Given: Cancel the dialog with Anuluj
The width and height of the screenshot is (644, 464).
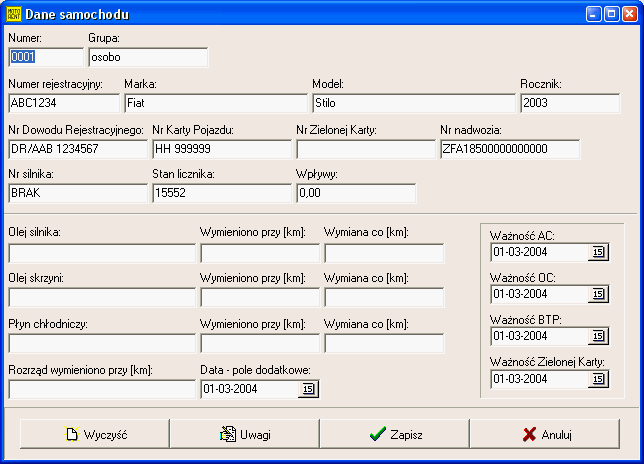Looking at the screenshot, I should coord(545,434).
